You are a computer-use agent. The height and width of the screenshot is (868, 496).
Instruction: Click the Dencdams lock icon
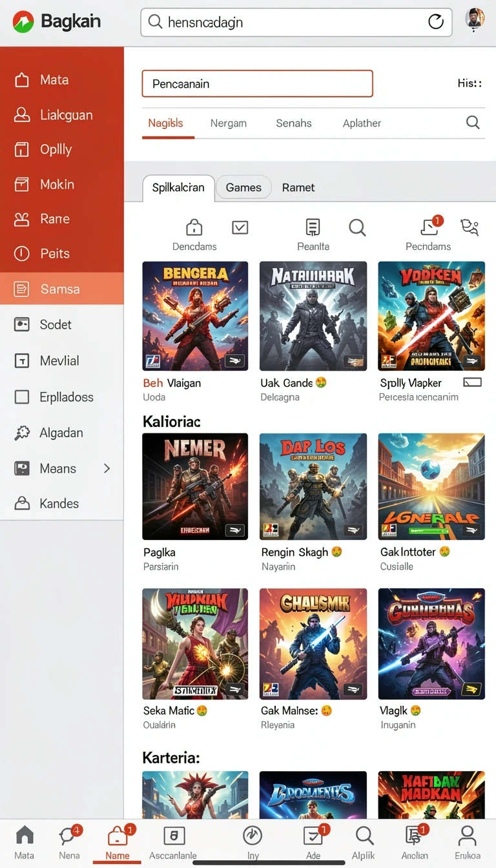pos(194,227)
